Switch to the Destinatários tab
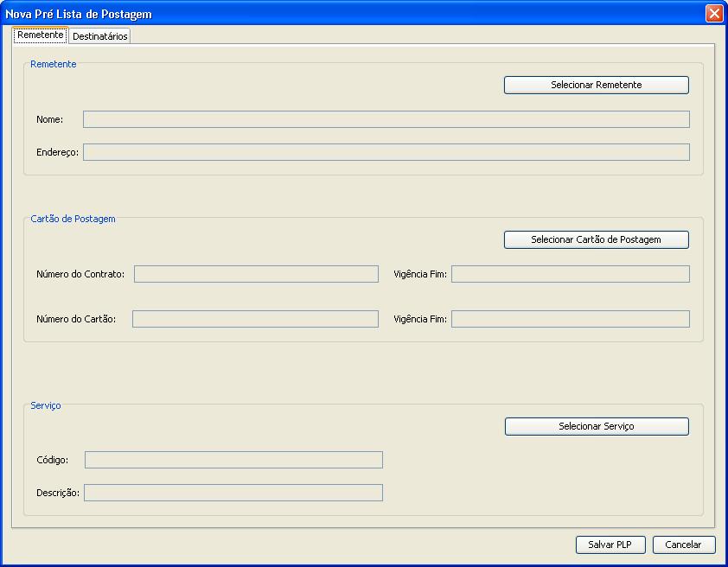The width and height of the screenshot is (728, 567). tap(101, 35)
